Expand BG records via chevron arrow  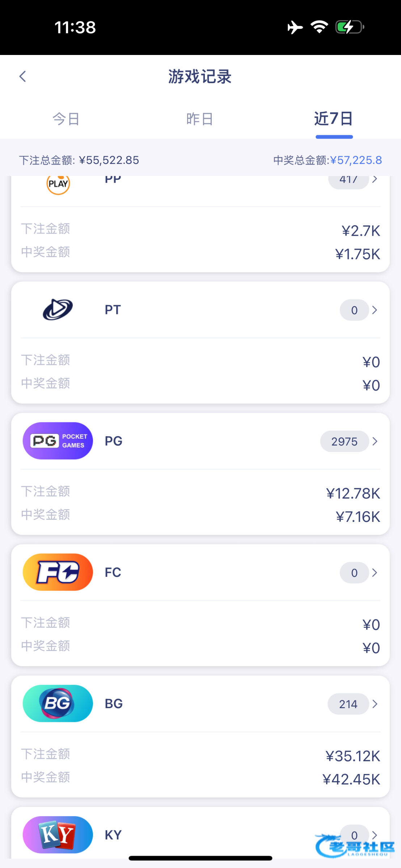375,704
